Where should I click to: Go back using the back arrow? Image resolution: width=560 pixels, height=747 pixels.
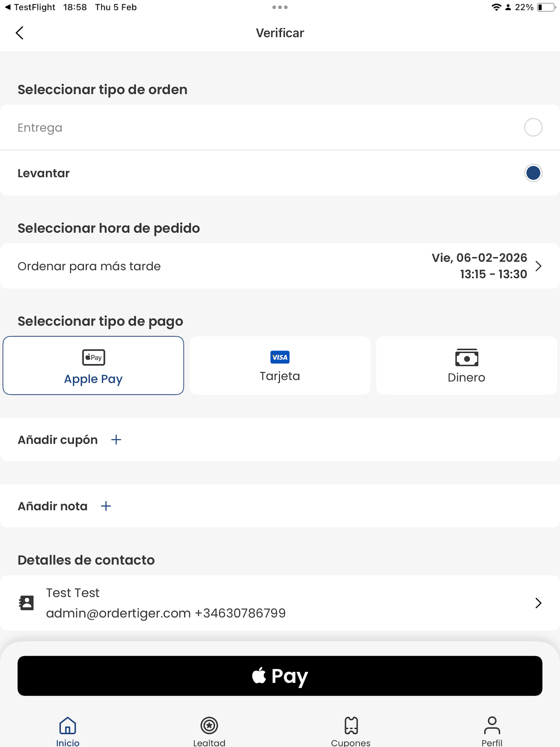pyautogui.click(x=20, y=33)
